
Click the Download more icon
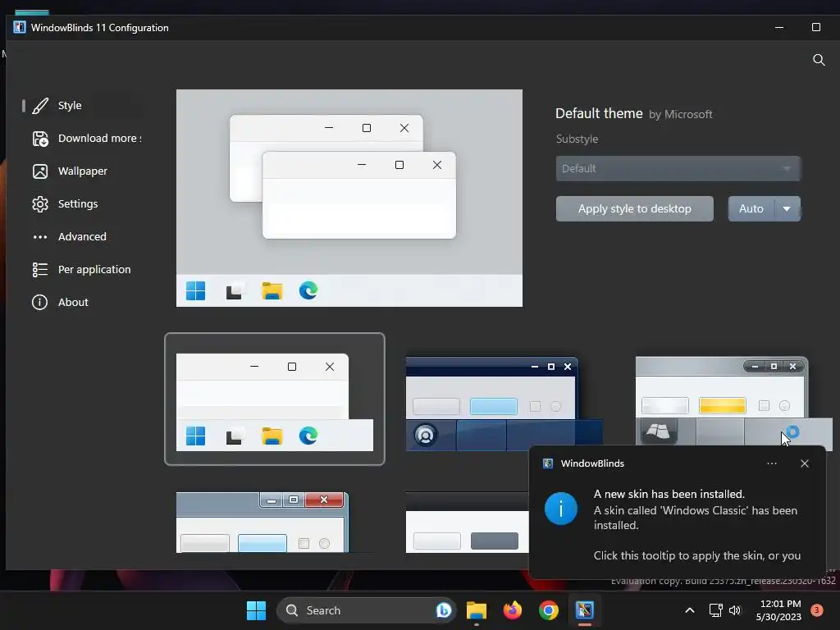pyautogui.click(x=40, y=139)
